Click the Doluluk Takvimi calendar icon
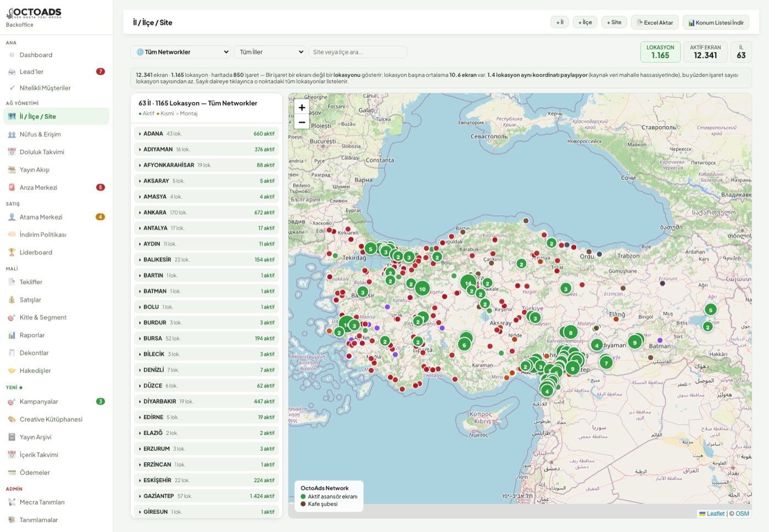Viewport: 769px width, 532px height. 12,152
